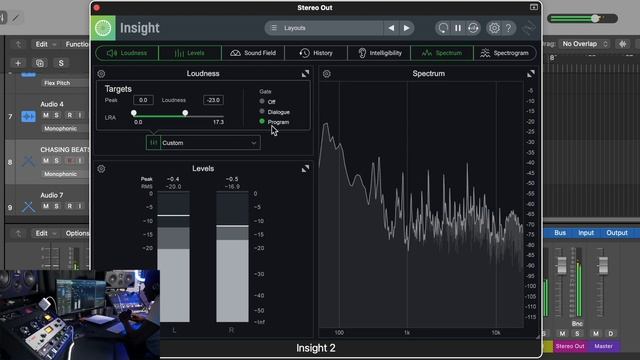Viewport: 640px width, 360px height.
Task: Expand the Loudness panel to full view
Action: (x=305, y=74)
